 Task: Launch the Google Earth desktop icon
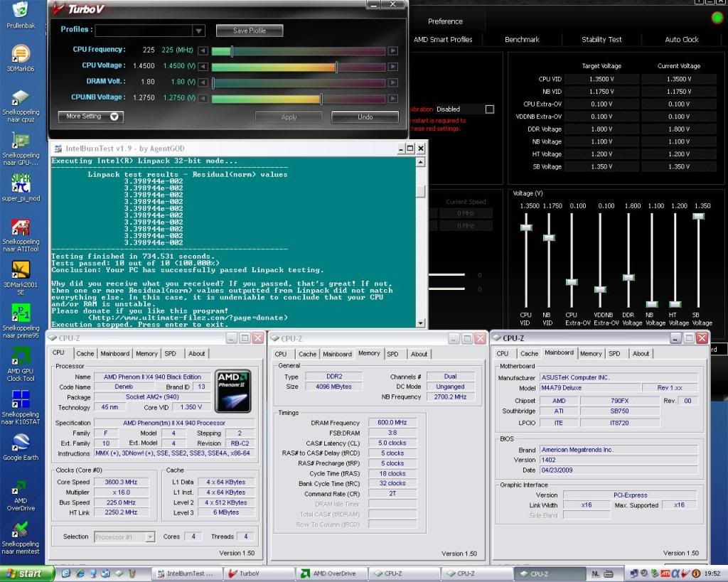[x=21, y=447]
